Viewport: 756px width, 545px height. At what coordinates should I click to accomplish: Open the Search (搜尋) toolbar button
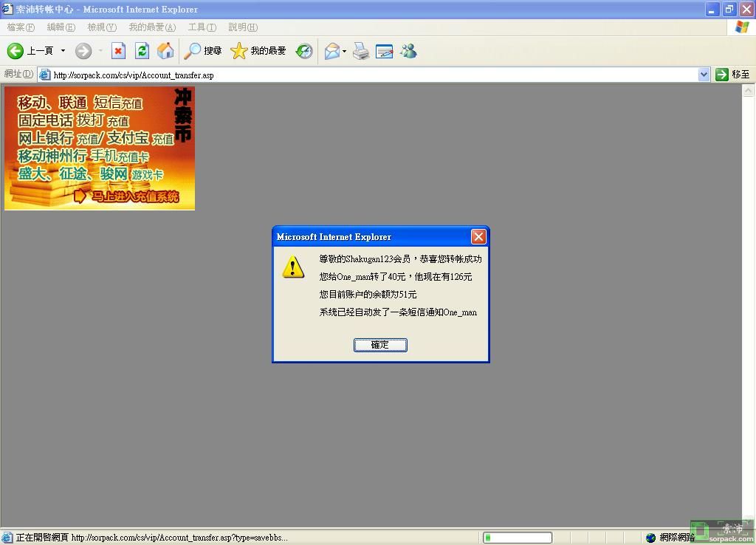pyautogui.click(x=203, y=51)
